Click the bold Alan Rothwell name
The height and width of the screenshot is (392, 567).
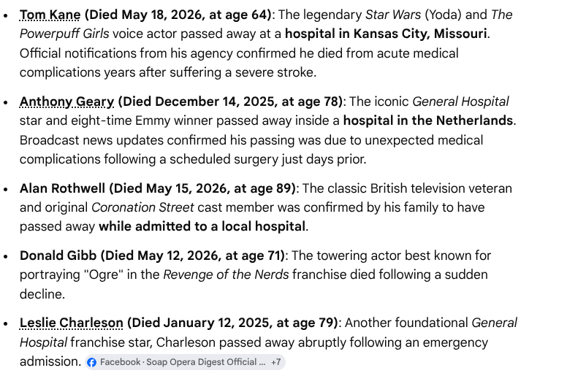(x=62, y=188)
